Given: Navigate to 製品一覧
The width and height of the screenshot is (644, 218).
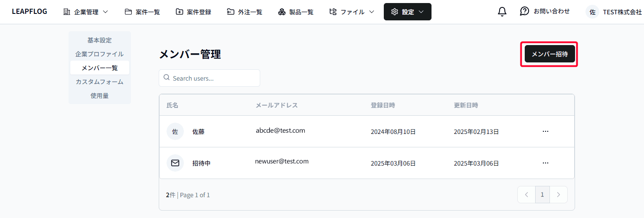Looking at the screenshot, I should coord(296,12).
